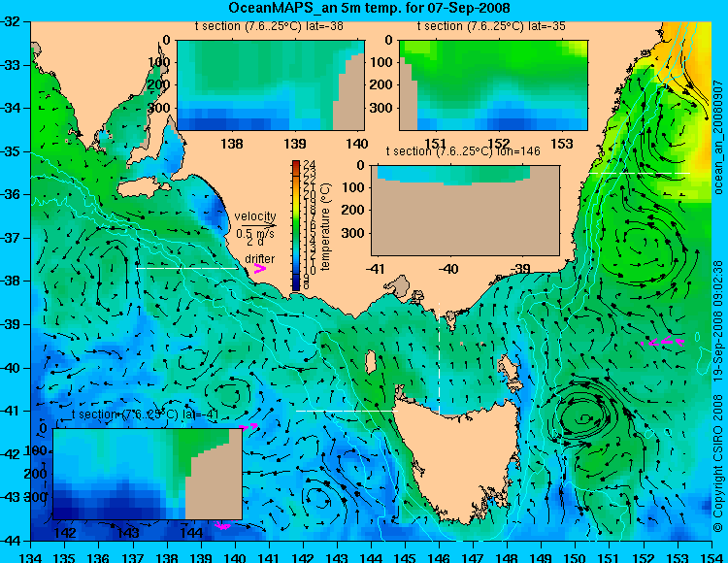The width and height of the screenshot is (728, 563).
Task: Click the tight circular eddy near 150E, 41S
Action: pyautogui.click(x=583, y=416)
